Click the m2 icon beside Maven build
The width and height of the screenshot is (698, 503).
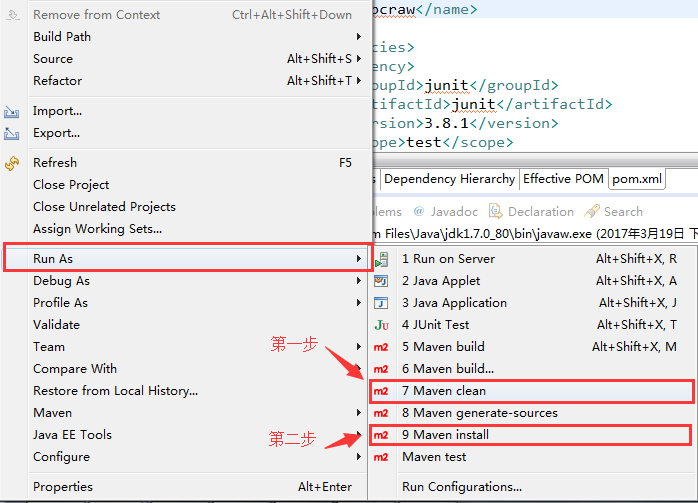pyautogui.click(x=381, y=347)
